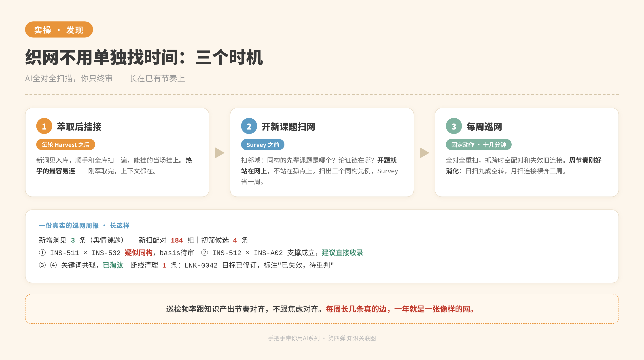Click the text 扫邻域 in card 2
644x360 pixels.
tap(251, 160)
